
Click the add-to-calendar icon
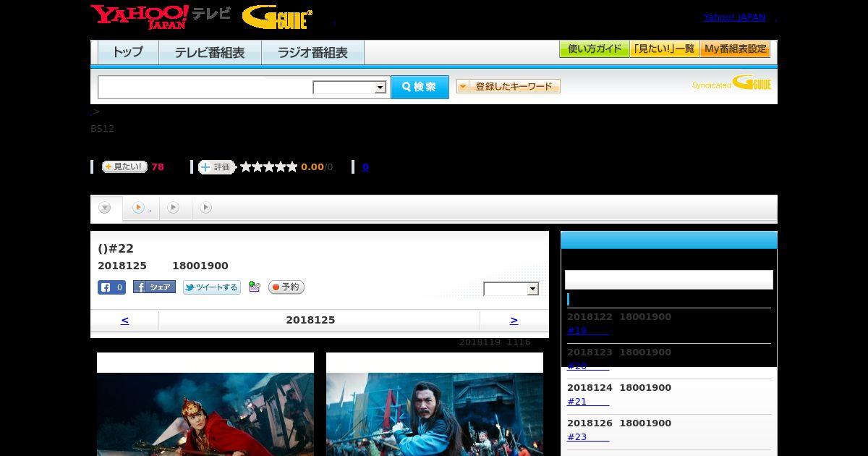[x=254, y=287]
